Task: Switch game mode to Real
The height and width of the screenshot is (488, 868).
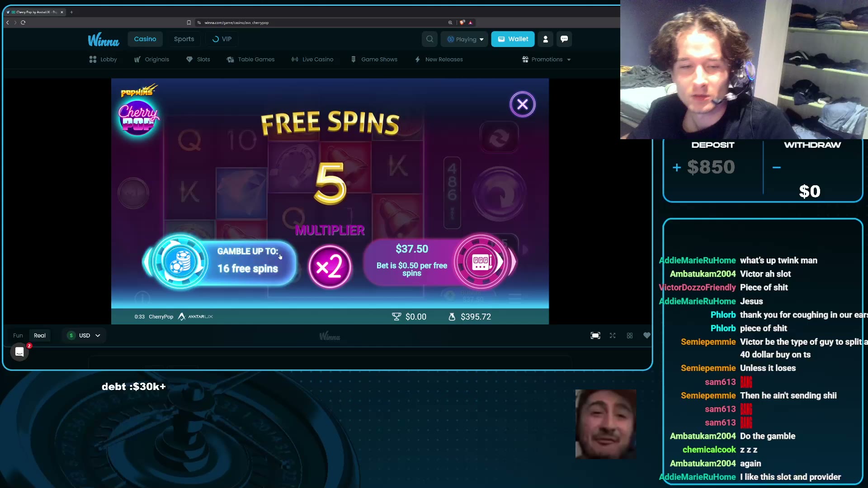Action: pyautogui.click(x=40, y=335)
